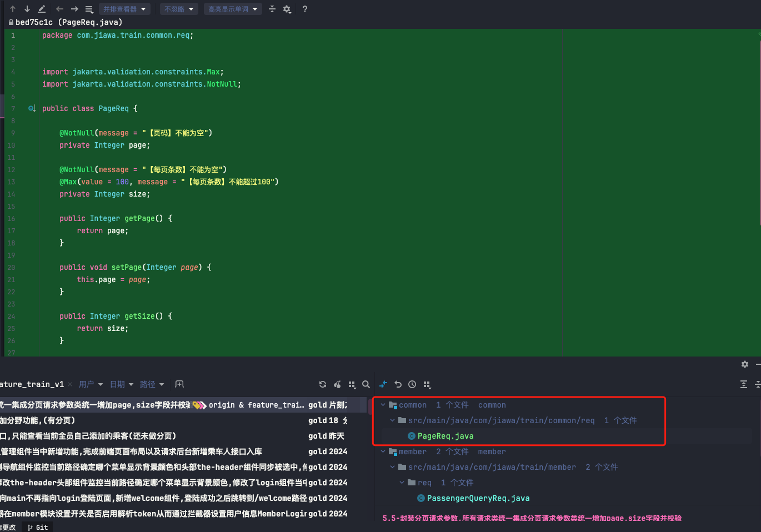
Task: Collapse the req folder node
Action: tap(402, 483)
